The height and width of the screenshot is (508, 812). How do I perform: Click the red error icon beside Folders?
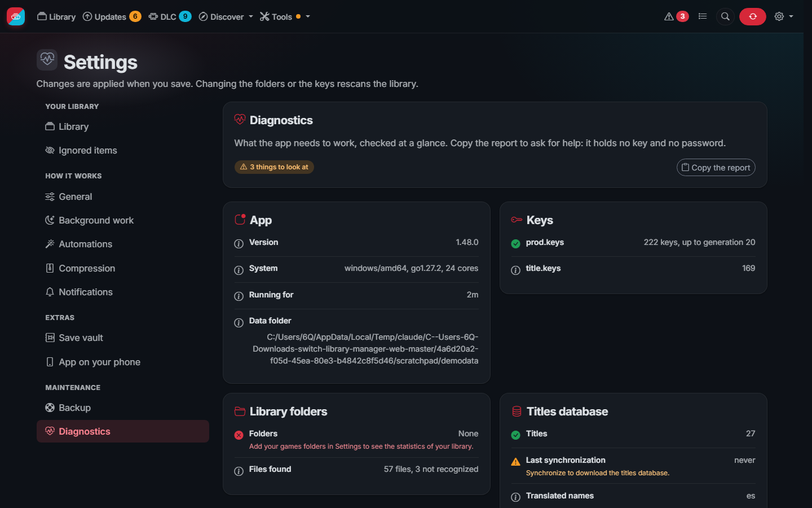pyautogui.click(x=239, y=435)
